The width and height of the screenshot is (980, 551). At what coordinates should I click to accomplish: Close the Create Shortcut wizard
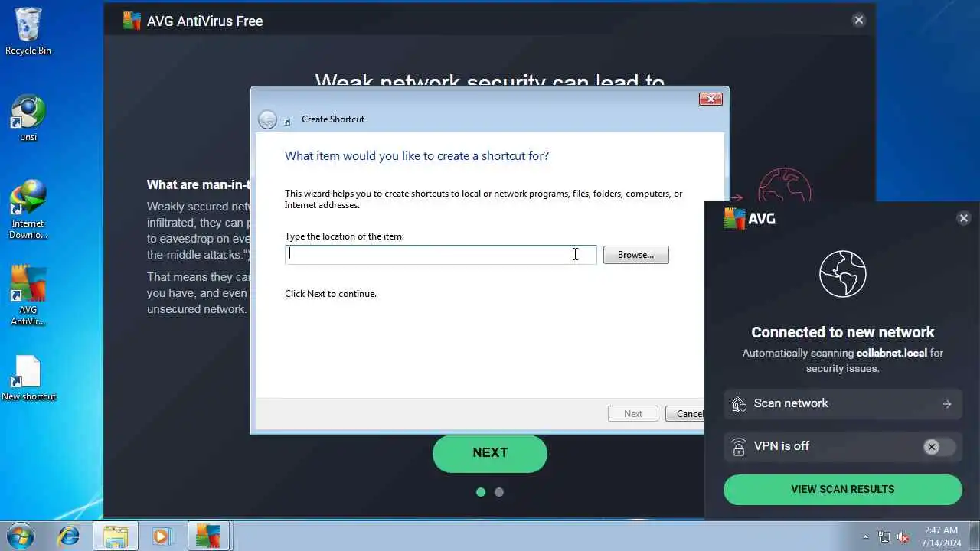click(x=710, y=99)
